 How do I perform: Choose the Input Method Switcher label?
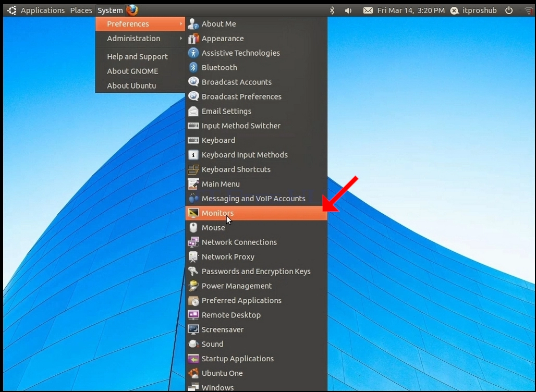(x=241, y=126)
